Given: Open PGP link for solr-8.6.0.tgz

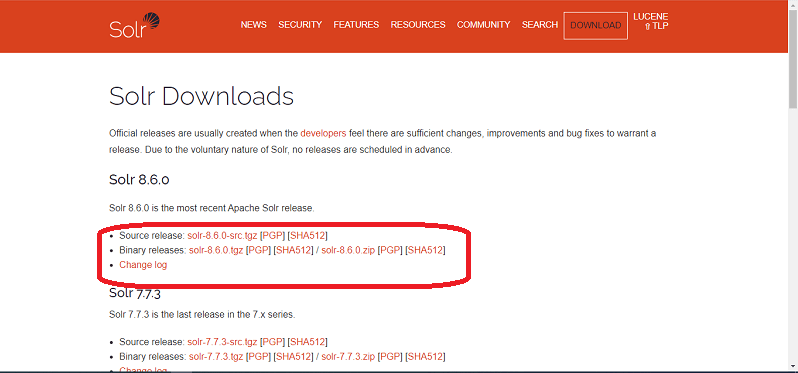Looking at the screenshot, I should 258,250.
